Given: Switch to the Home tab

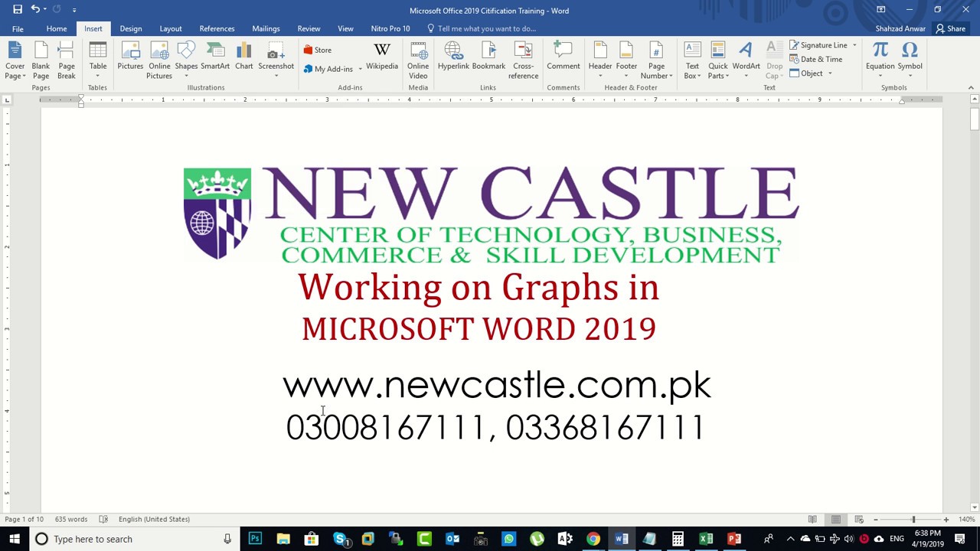Looking at the screenshot, I should (57, 29).
